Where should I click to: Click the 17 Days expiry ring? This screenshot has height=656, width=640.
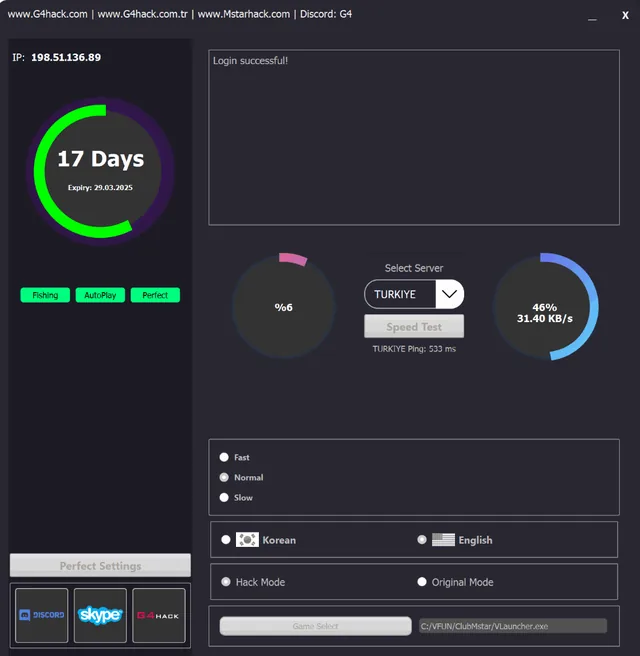click(x=100, y=172)
